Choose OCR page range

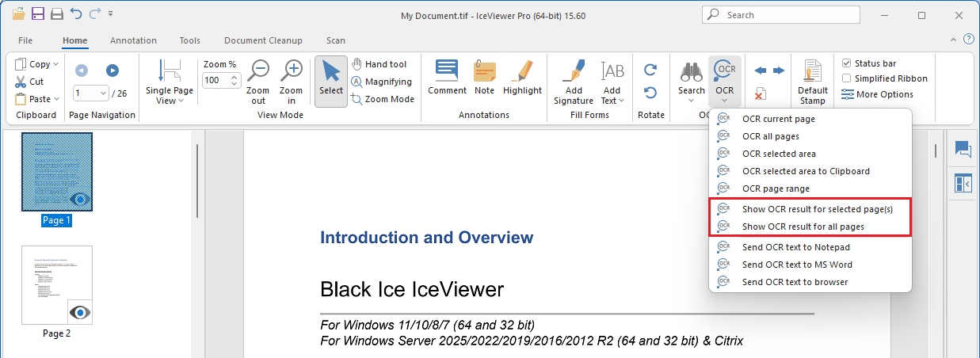coord(810,189)
